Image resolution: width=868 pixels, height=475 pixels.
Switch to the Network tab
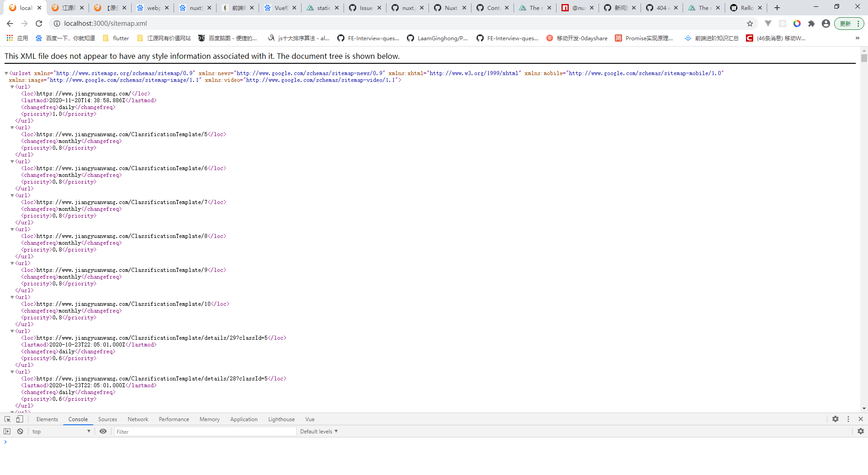[138, 419]
